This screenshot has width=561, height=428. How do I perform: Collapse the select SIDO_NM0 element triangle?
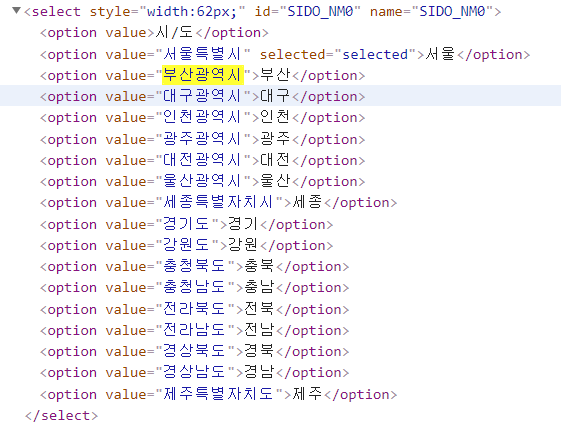point(16,10)
